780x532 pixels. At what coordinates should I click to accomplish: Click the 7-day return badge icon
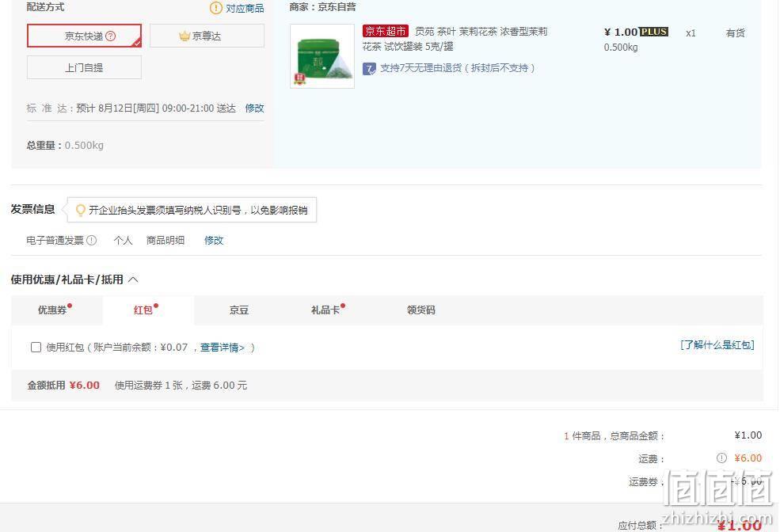pyautogui.click(x=369, y=69)
